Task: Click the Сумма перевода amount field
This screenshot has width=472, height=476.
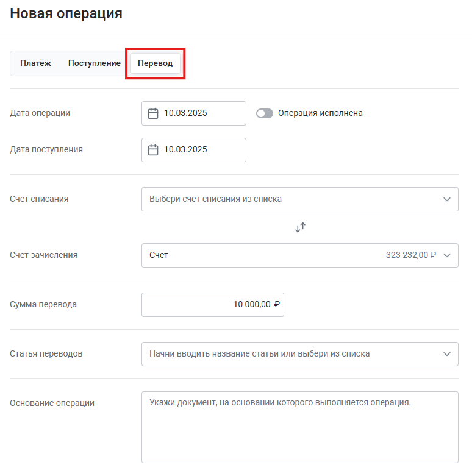Action: (x=213, y=305)
